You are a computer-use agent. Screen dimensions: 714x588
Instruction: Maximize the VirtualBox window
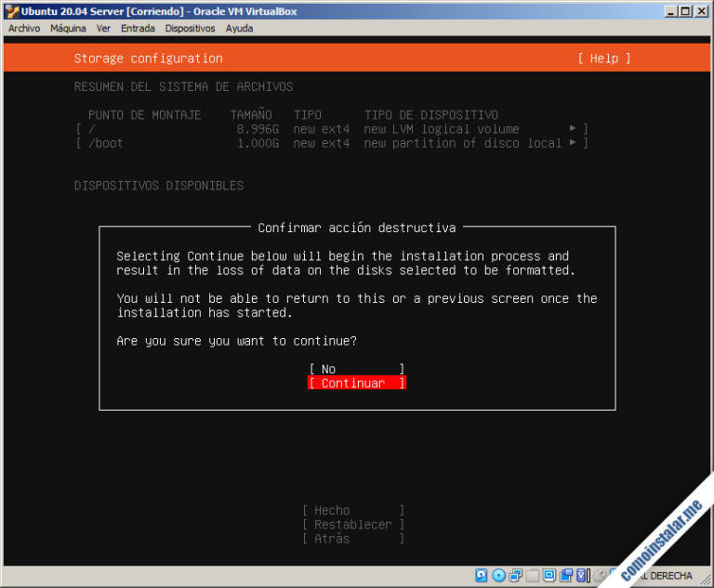point(686,10)
